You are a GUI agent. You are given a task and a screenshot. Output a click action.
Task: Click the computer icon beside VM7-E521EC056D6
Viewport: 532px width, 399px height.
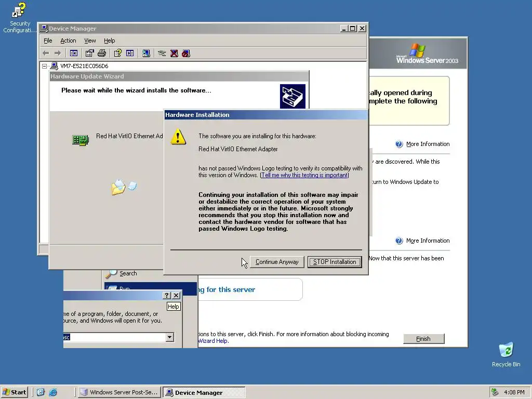point(54,66)
